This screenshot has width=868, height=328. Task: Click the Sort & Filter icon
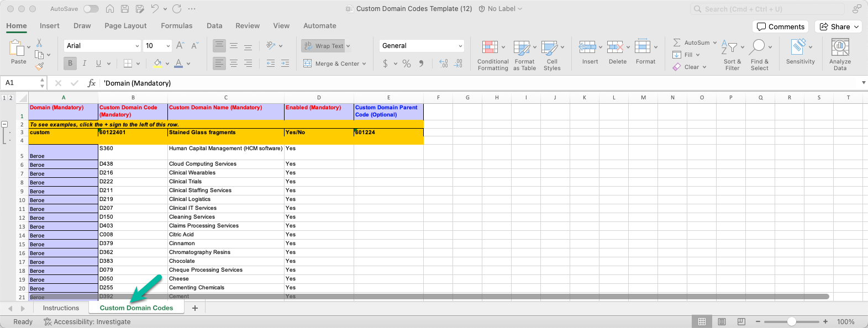[x=730, y=47]
